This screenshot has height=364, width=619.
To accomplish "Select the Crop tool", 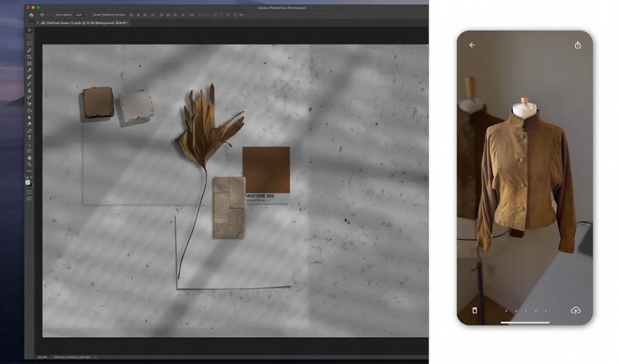I will pyautogui.click(x=29, y=57).
